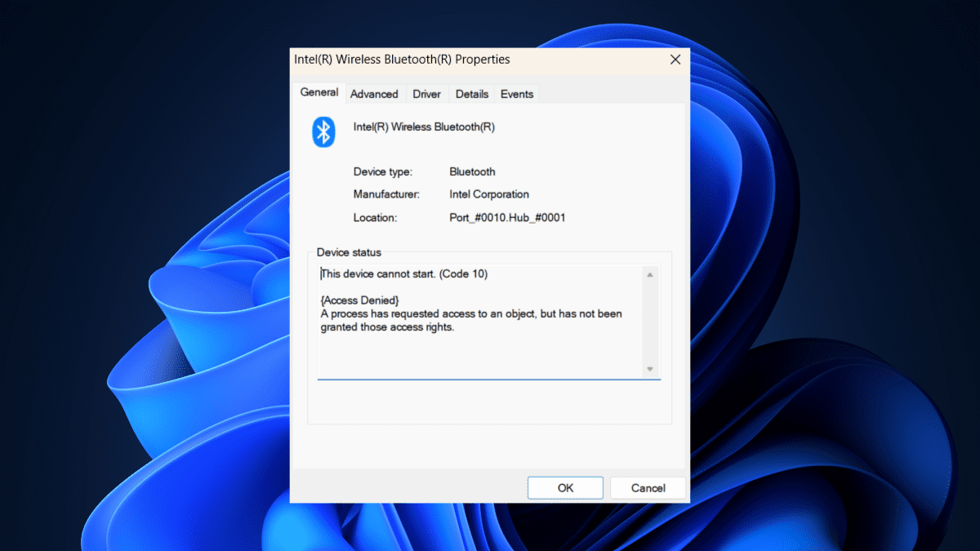Click the {Access Denied} text line
Image resolution: width=980 pixels, height=551 pixels.
(360, 301)
